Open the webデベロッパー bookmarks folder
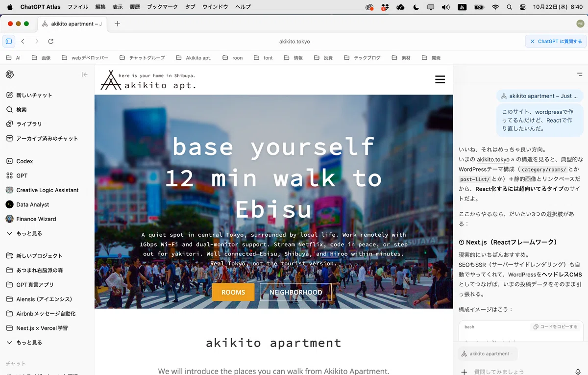This screenshot has height=375, width=588. tap(85, 58)
